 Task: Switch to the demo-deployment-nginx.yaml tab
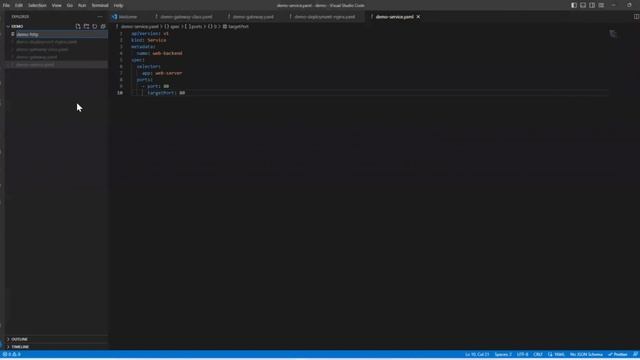pos(324,17)
